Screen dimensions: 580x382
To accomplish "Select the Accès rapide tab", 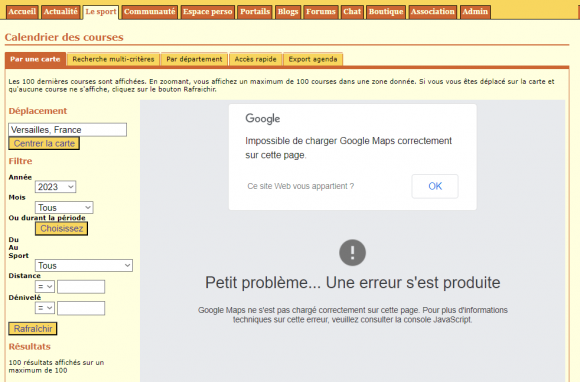I will click(256, 59).
